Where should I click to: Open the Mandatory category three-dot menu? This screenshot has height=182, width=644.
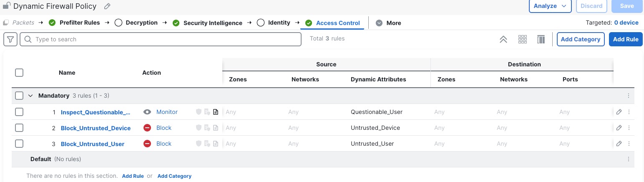[x=629, y=96]
